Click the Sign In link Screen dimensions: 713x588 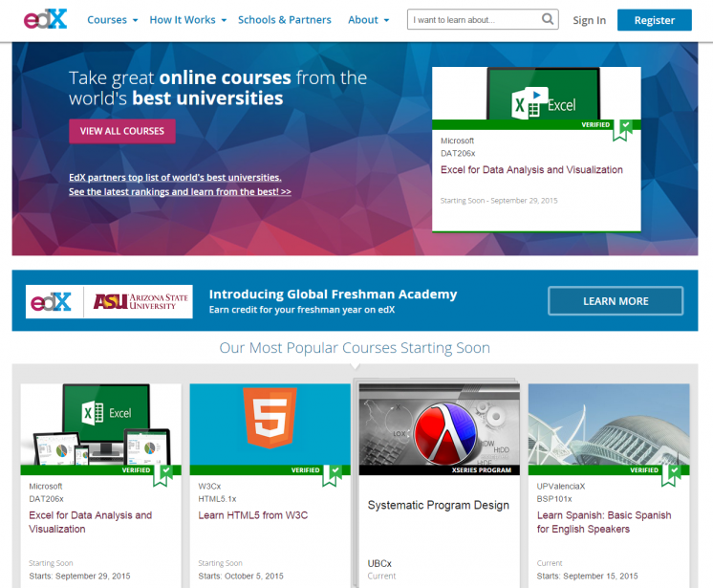click(590, 20)
